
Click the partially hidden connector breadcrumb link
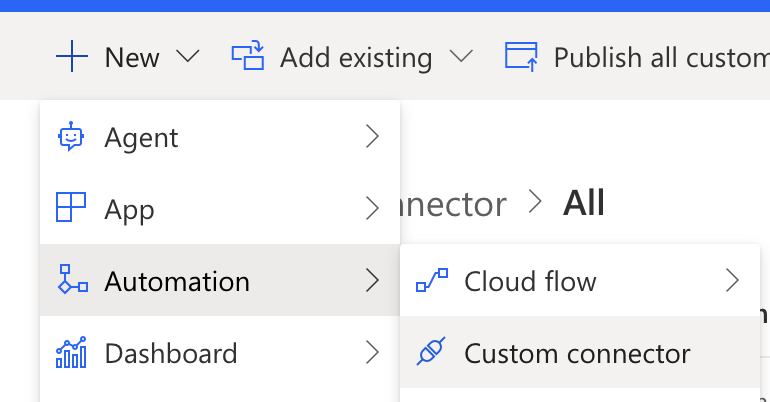click(453, 205)
